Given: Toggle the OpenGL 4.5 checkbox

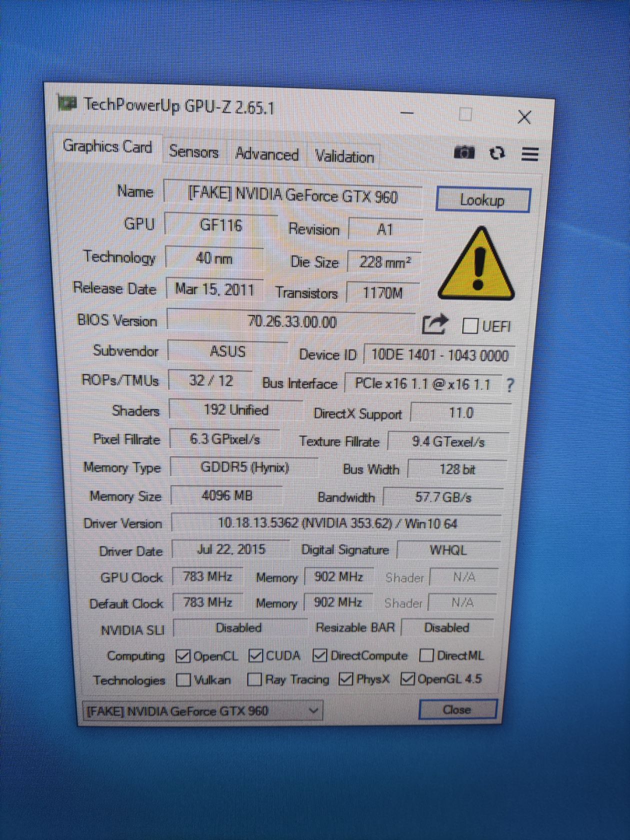Looking at the screenshot, I should click(x=407, y=678).
